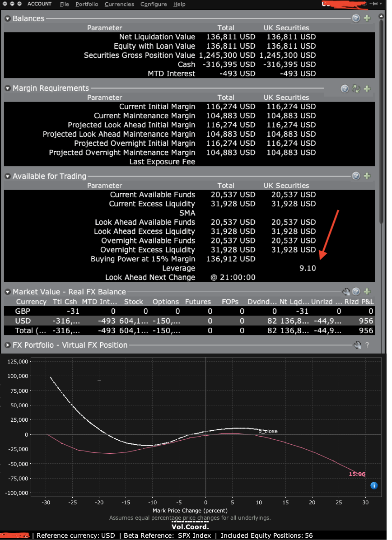
Task: Click the plus icon beside Balances header
Action: (x=367, y=18)
